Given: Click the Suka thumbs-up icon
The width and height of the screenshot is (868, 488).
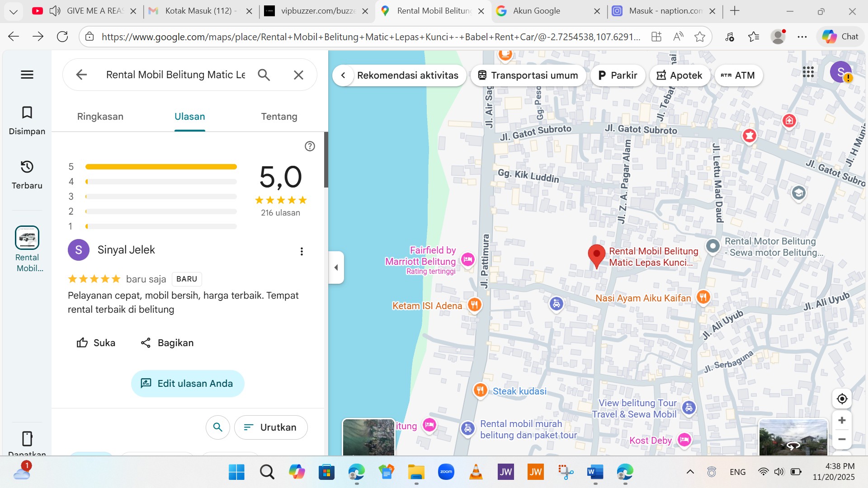Looking at the screenshot, I should click(x=82, y=343).
